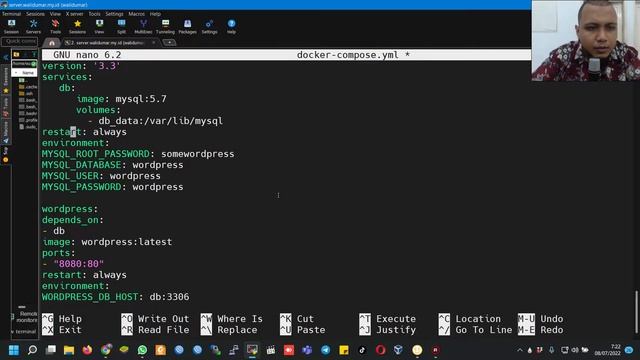Click the '^W Where Is' nano shortcut

[x=231, y=319]
